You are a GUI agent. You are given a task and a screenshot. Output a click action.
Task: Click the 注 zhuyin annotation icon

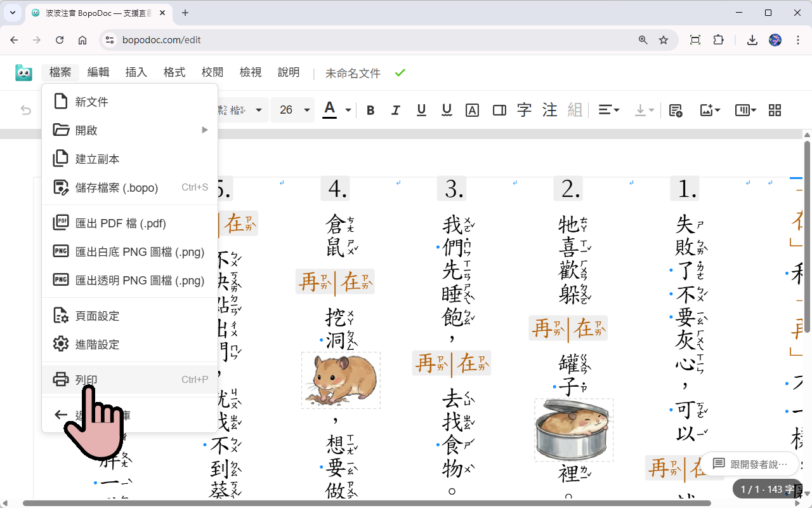549,110
